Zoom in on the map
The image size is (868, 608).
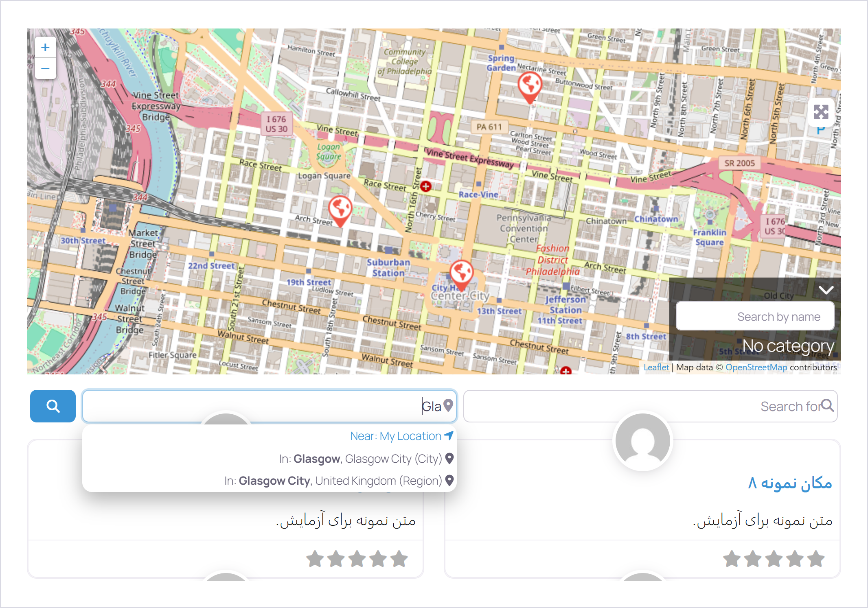45,47
